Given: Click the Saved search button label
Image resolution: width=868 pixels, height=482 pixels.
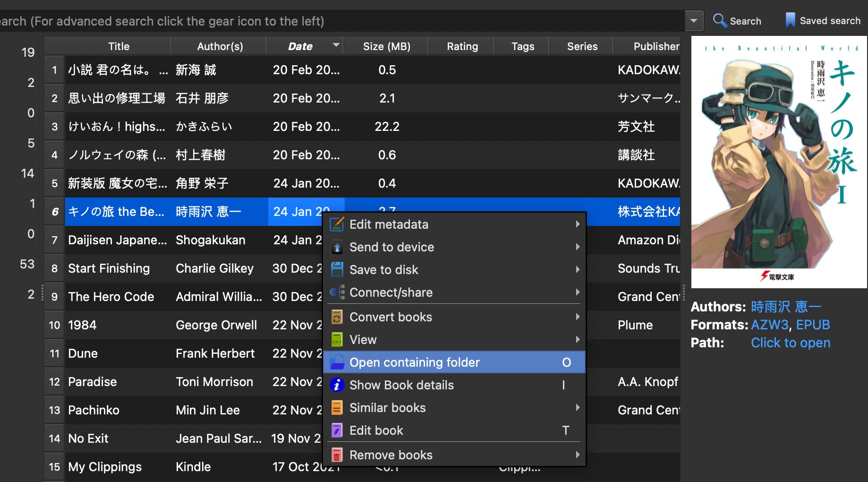Looking at the screenshot, I should [x=830, y=21].
